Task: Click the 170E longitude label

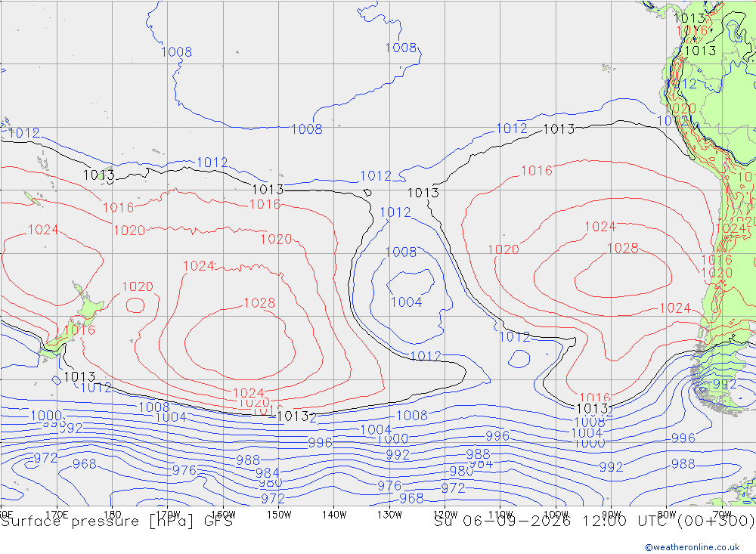Action: click(57, 515)
